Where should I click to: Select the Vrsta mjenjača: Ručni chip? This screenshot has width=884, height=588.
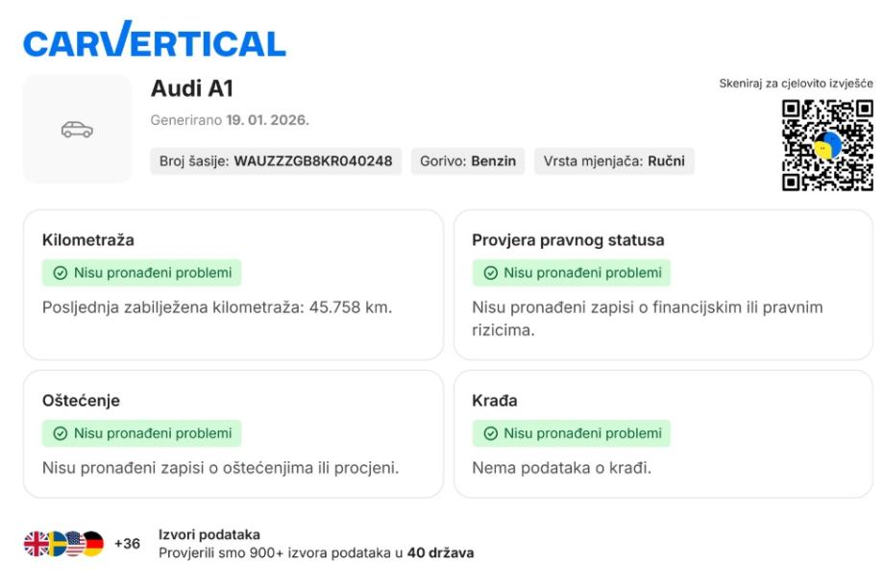[614, 161]
